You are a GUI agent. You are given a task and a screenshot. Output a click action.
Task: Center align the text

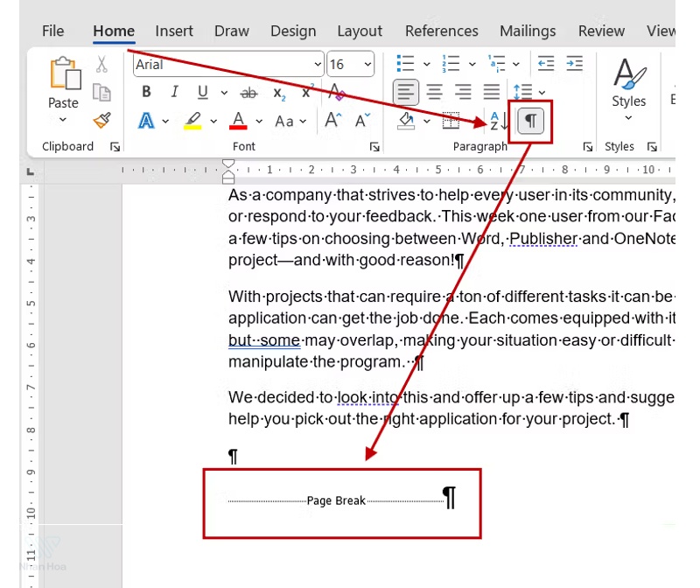434,92
